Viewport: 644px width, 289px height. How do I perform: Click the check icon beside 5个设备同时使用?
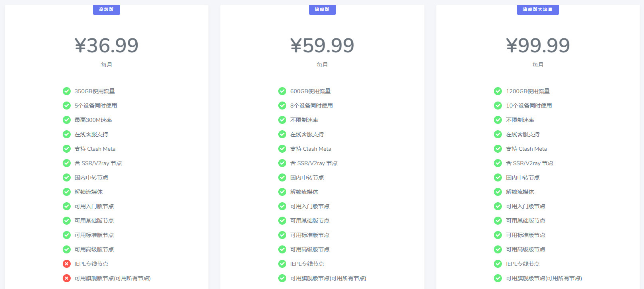pos(67,106)
